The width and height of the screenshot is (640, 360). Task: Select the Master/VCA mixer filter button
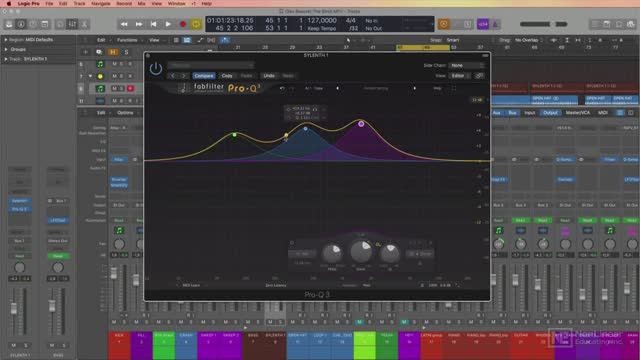(x=578, y=113)
